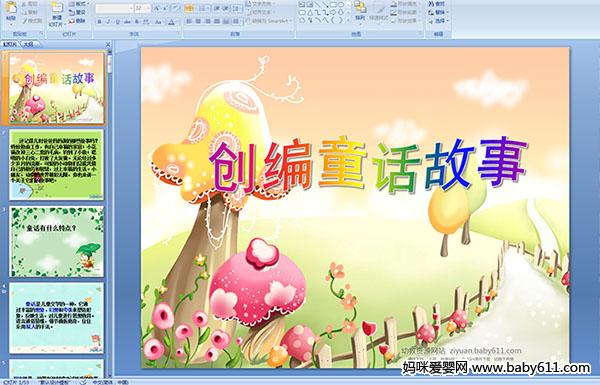This screenshot has height=385, width=600.
Task: Open the font size dropdown
Action: point(148,8)
